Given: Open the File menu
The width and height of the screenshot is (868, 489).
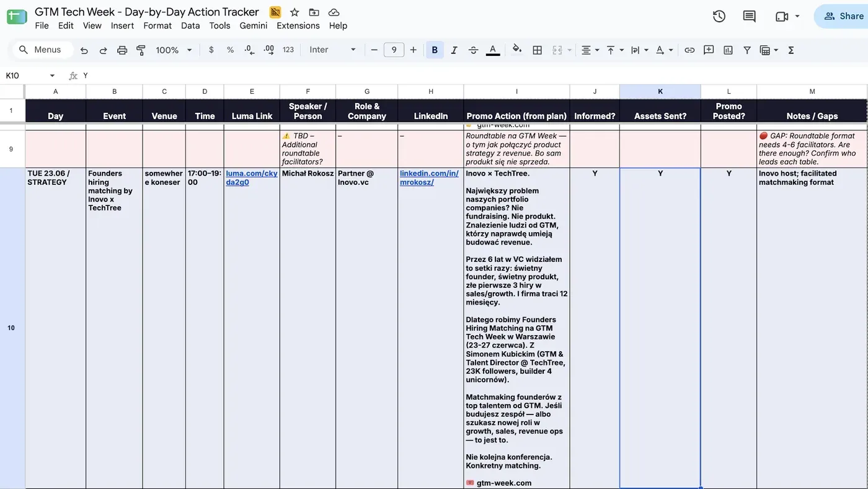Looking at the screenshot, I should [x=42, y=25].
